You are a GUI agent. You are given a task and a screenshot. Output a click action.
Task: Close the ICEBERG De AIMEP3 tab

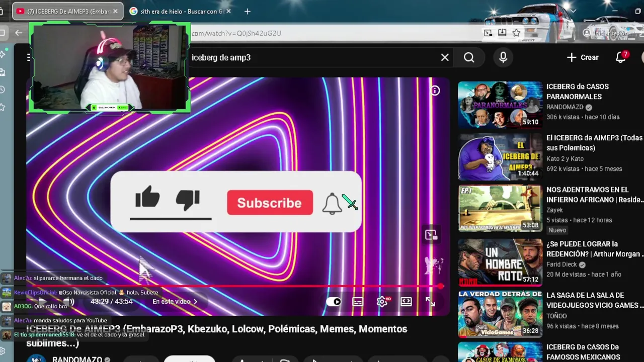pos(115,11)
